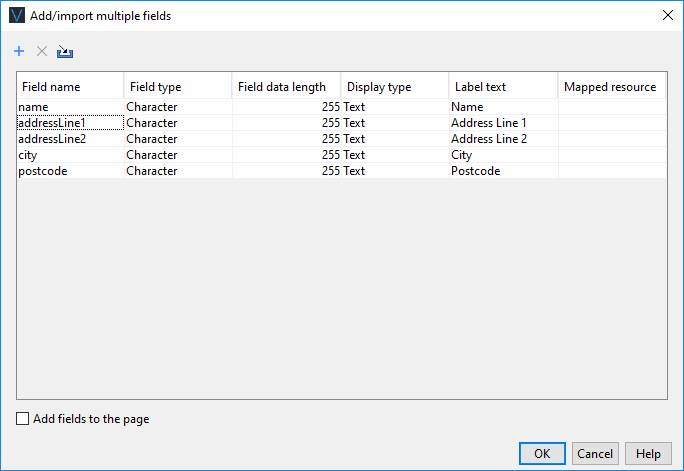This screenshot has height=471, width=684.
Task: Click the Text display type for name
Action: click(x=394, y=107)
